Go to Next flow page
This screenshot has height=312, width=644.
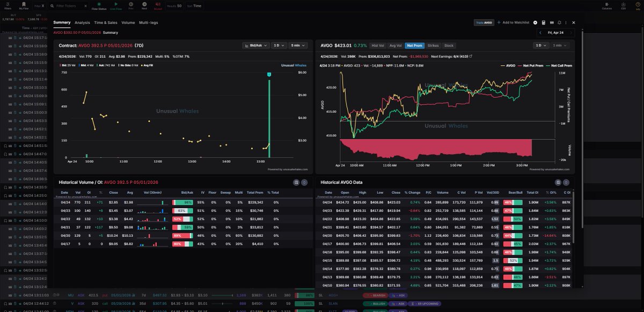pyautogui.click(x=144, y=6)
